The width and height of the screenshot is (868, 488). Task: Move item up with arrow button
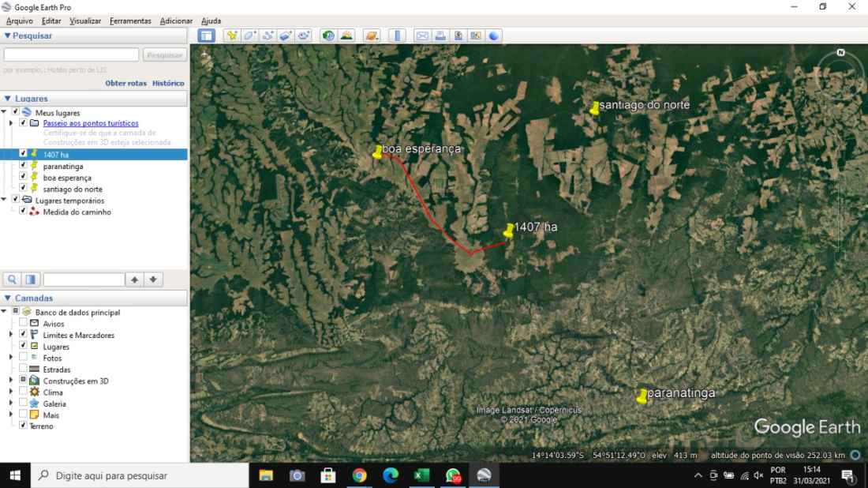pyautogui.click(x=134, y=280)
